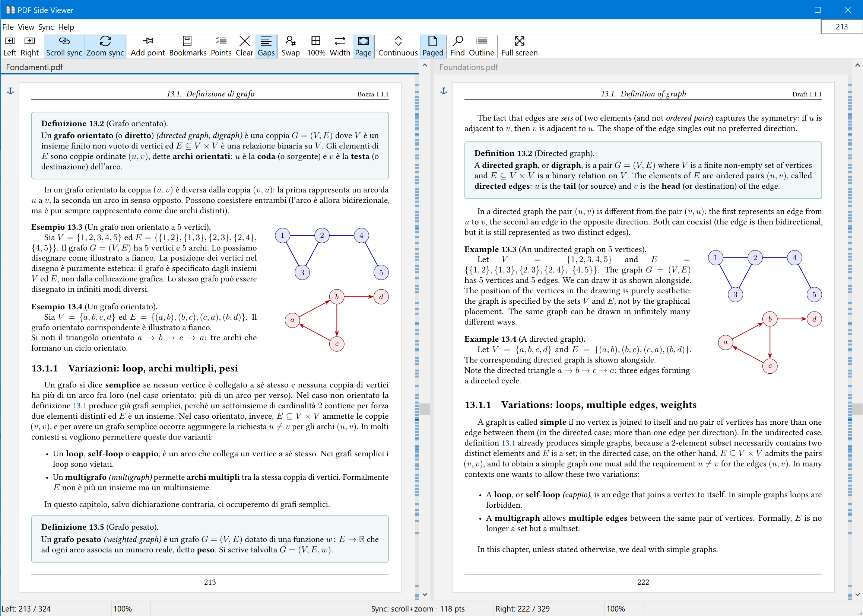
Task: Click 'Definition 13.2' box title
Action: coord(503,153)
